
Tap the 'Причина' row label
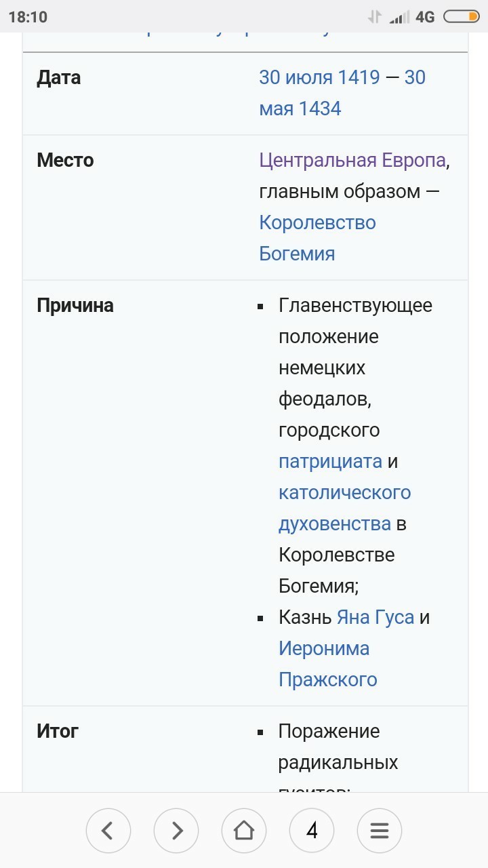coord(75,306)
